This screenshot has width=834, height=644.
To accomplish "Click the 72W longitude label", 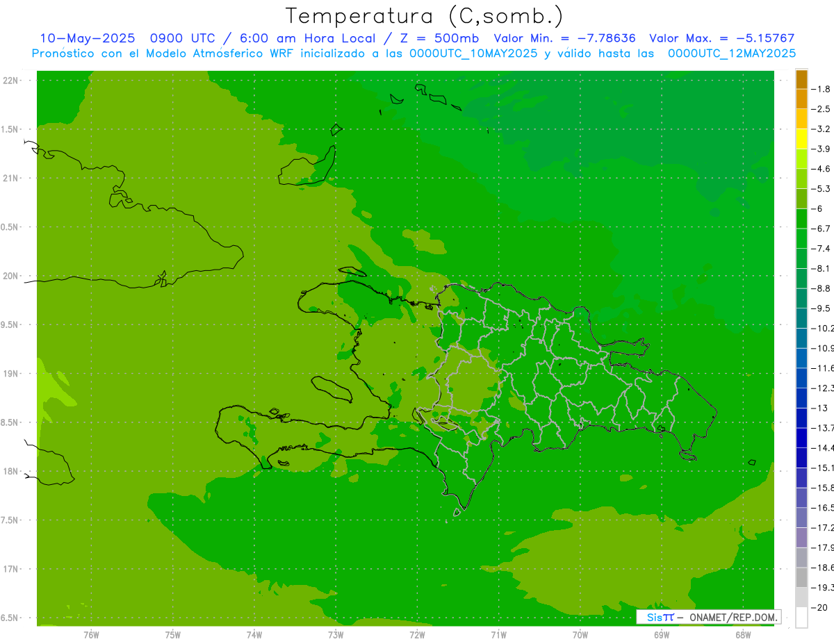I will click(x=417, y=634).
